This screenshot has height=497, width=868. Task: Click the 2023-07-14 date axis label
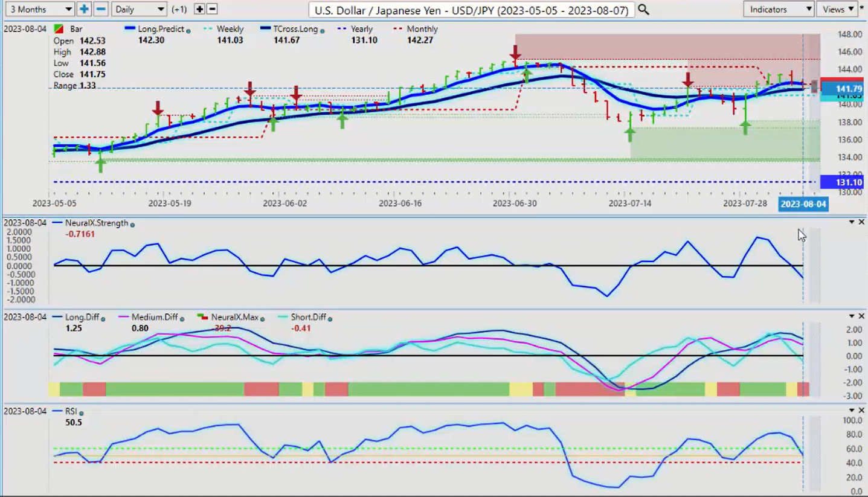[630, 204]
